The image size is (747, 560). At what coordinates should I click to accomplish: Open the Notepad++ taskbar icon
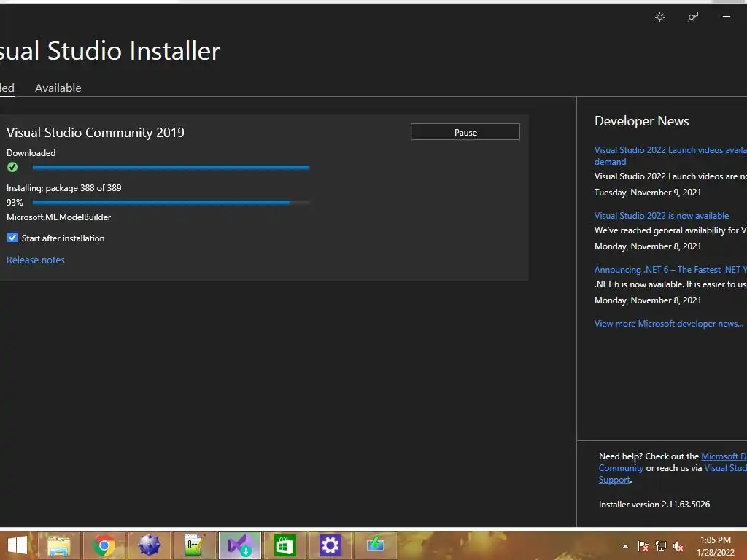click(x=194, y=545)
